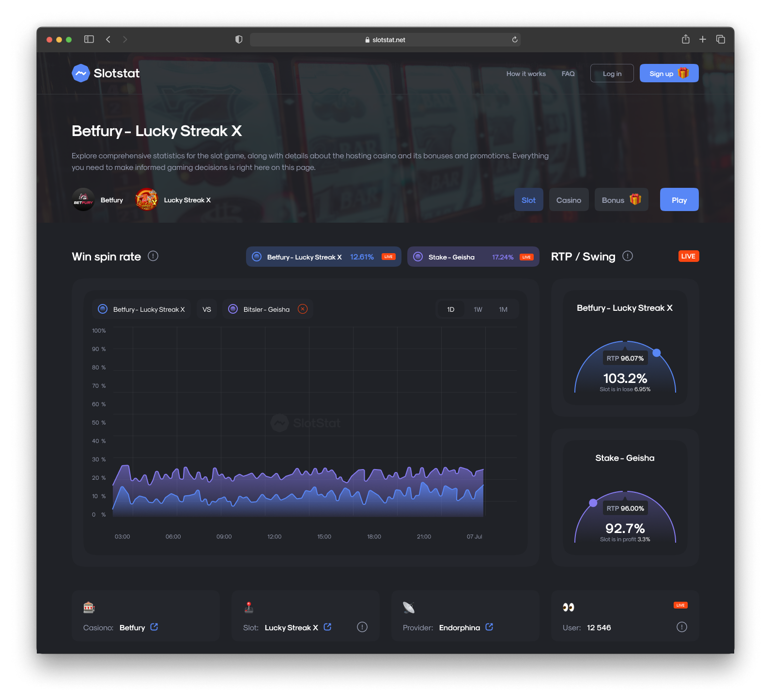This screenshot has width=771, height=700.
Task: Click the Betfury RTP gauge handle
Action: [x=657, y=353]
